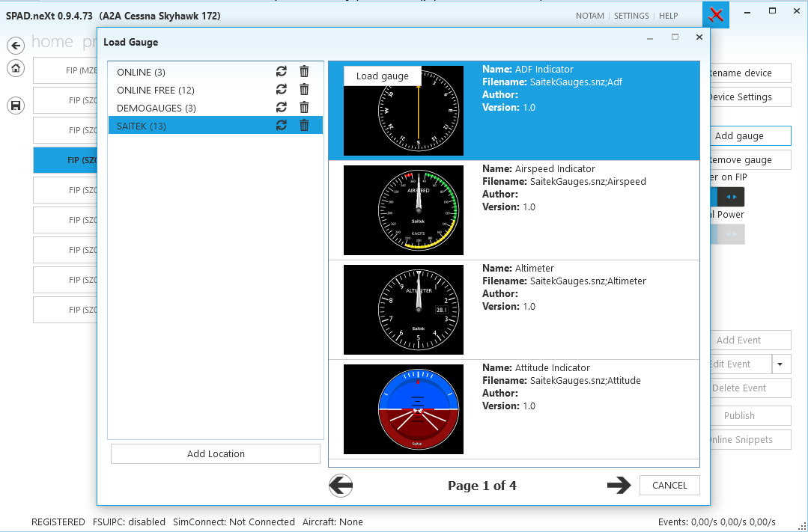Open the SETTINGS menu
Image resolution: width=808 pixels, height=532 pixels.
631,16
